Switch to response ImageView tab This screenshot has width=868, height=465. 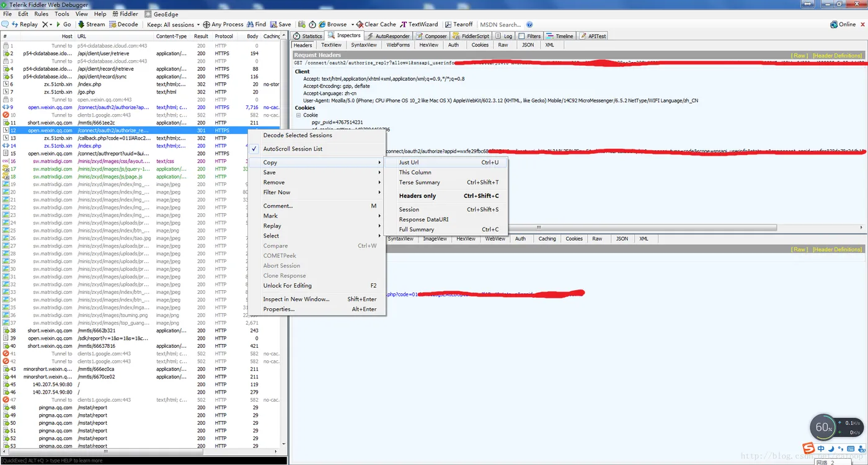pos(435,239)
